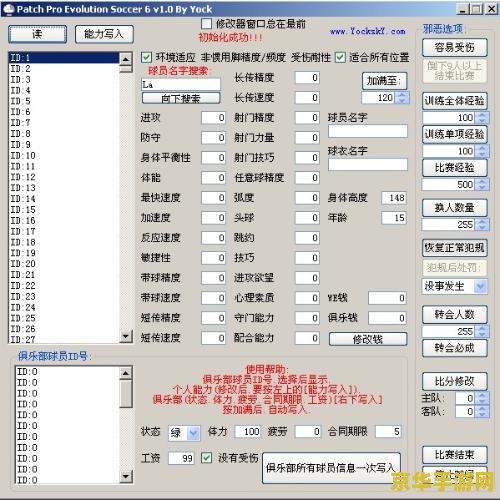The image size is (500, 500).
Task: Click the app icon in the title bar
Action: coord(8,9)
